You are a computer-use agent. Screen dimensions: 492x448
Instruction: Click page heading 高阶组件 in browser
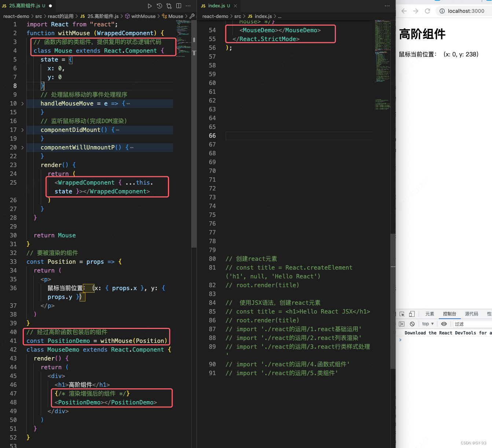click(422, 34)
